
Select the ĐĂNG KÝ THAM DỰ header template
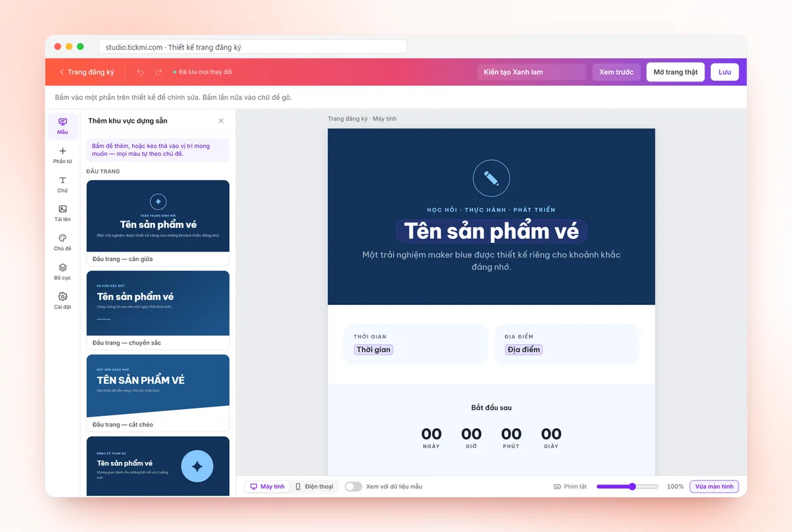pos(158,466)
